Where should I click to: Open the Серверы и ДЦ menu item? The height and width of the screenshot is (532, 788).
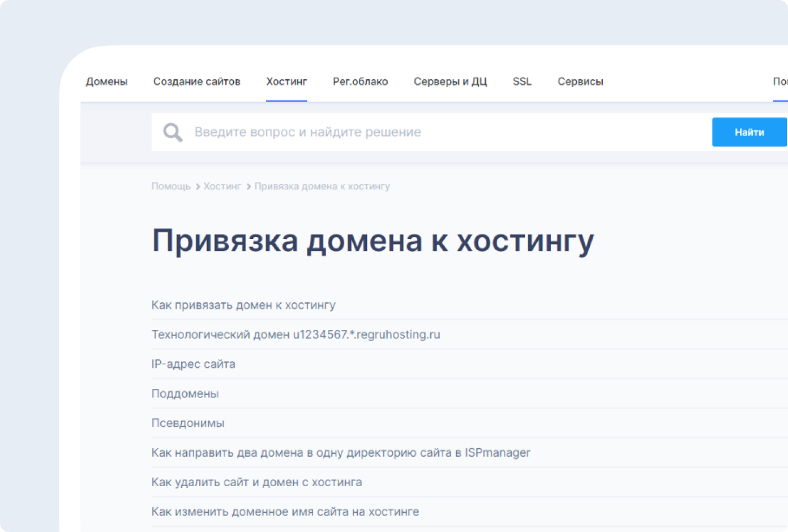tap(450, 81)
